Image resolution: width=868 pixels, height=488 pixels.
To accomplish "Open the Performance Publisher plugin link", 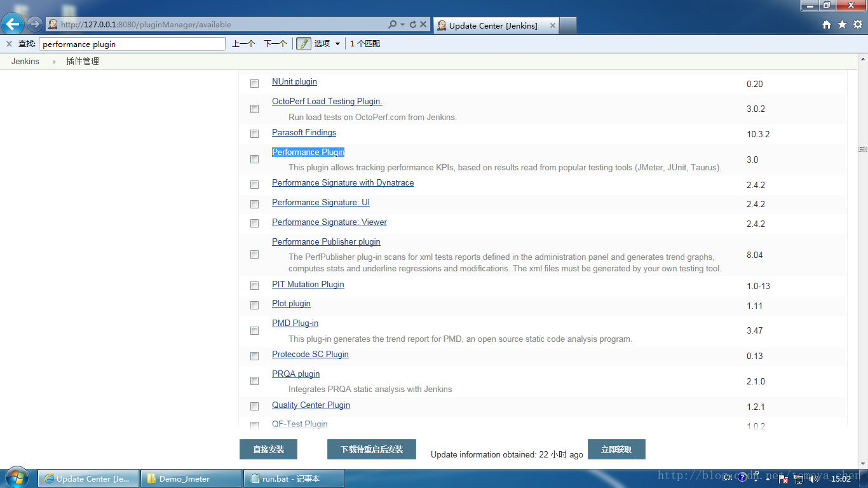I will tap(326, 242).
